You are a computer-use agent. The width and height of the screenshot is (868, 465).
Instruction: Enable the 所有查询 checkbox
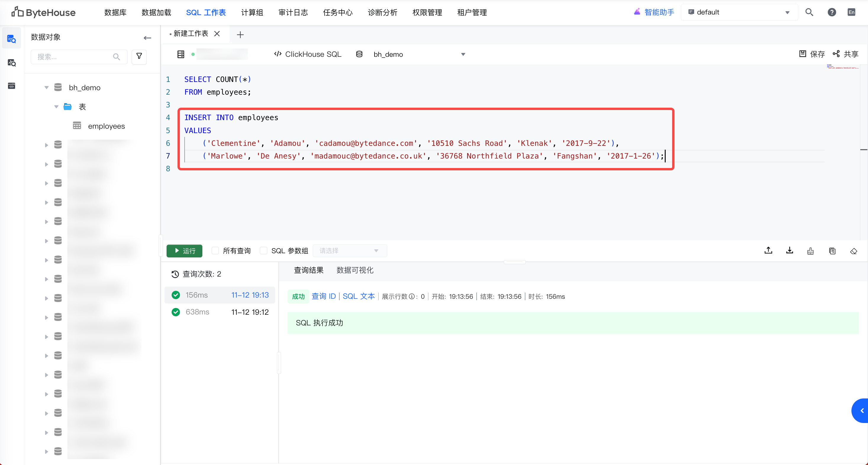215,250
